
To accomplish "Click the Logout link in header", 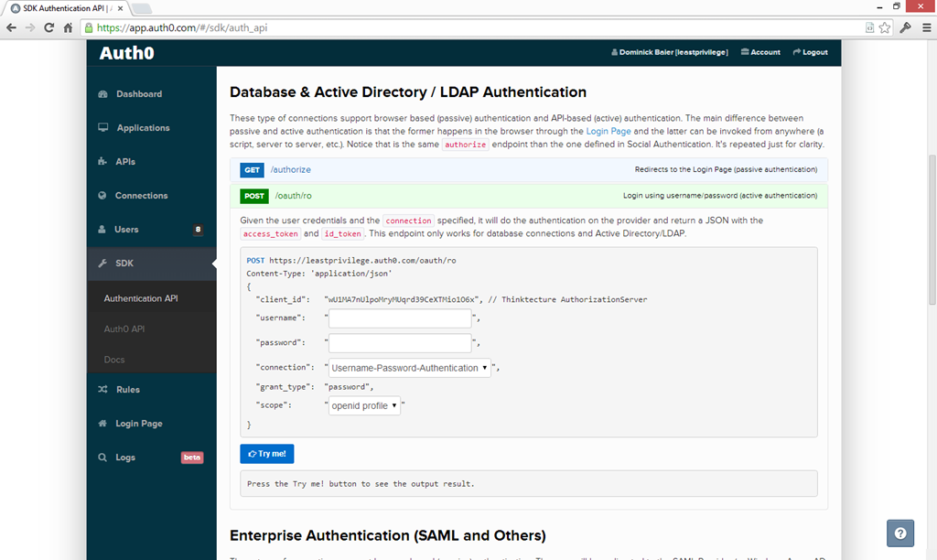I will click(810, 52).
